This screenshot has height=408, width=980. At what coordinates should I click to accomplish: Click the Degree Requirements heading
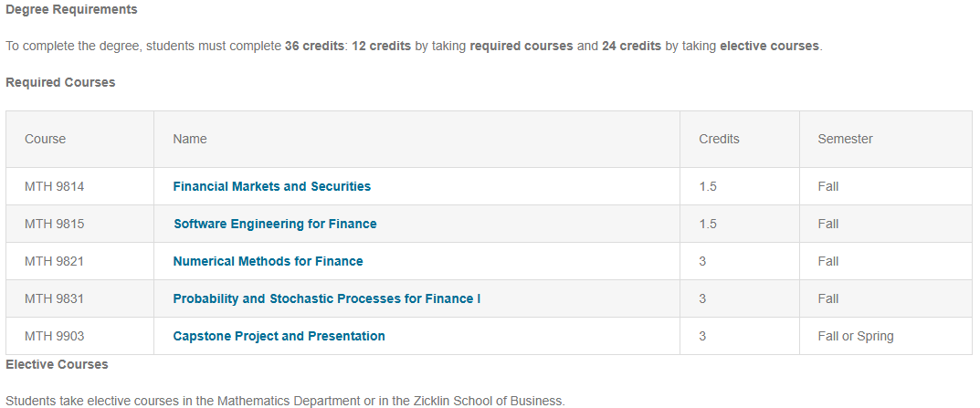[71, 9]
